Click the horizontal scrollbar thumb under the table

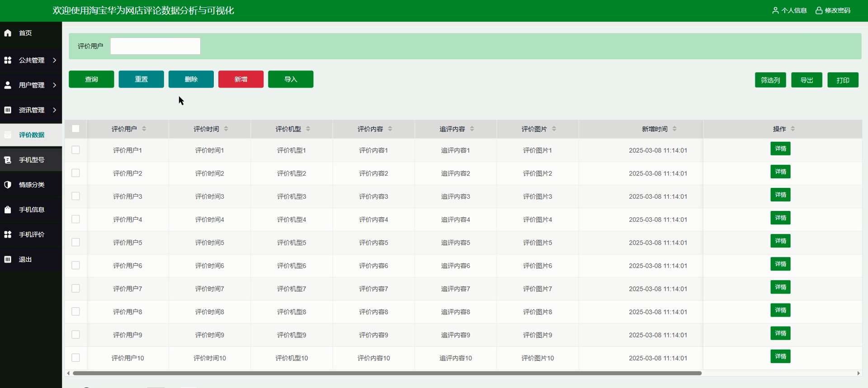[387, 373]
